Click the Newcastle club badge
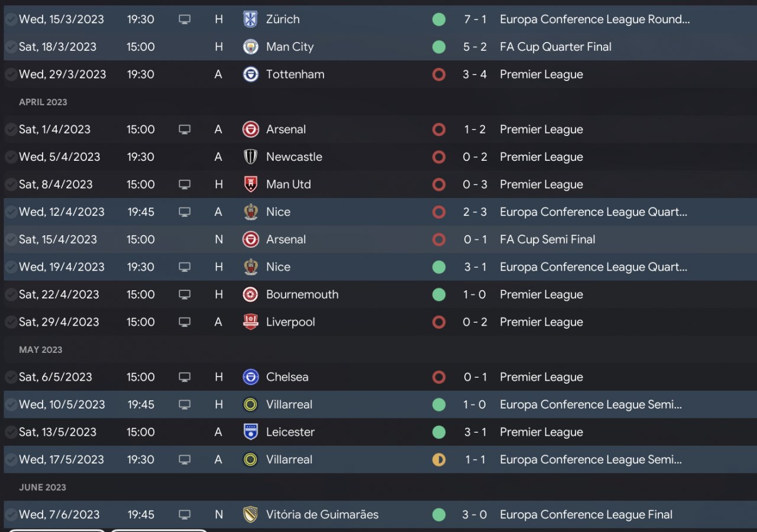Viewport: 757px width, 532px height. pos(251,157)
